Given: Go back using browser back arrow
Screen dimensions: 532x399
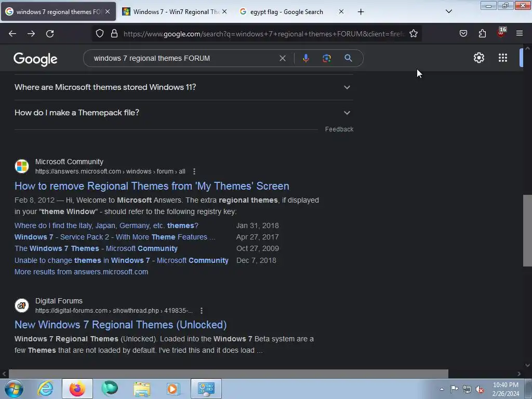Looking at the screenshot, I should point(12,34).
